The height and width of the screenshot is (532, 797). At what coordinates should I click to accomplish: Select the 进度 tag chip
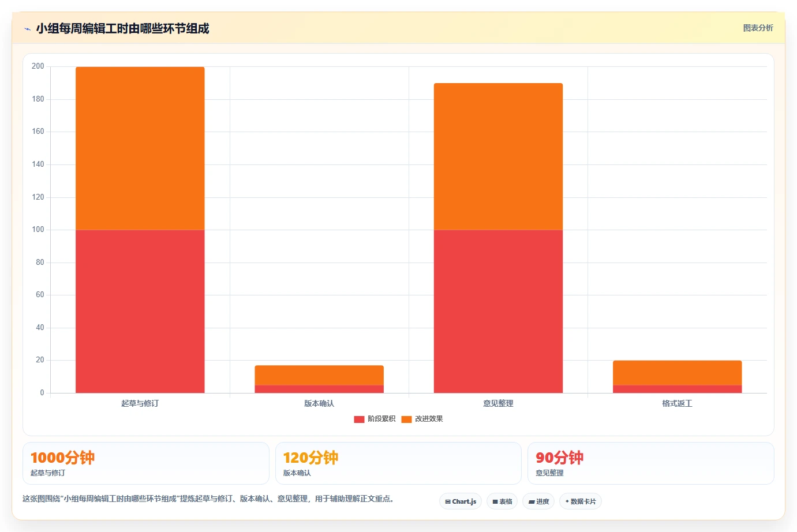[x=538, y=501]
